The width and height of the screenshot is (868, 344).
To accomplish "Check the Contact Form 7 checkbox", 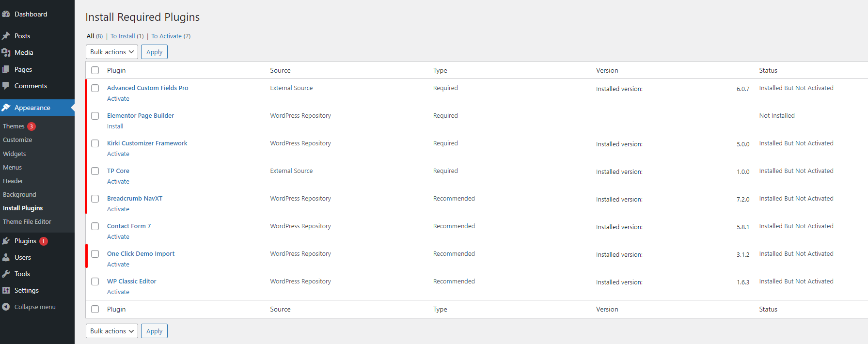I will (95, 226).
